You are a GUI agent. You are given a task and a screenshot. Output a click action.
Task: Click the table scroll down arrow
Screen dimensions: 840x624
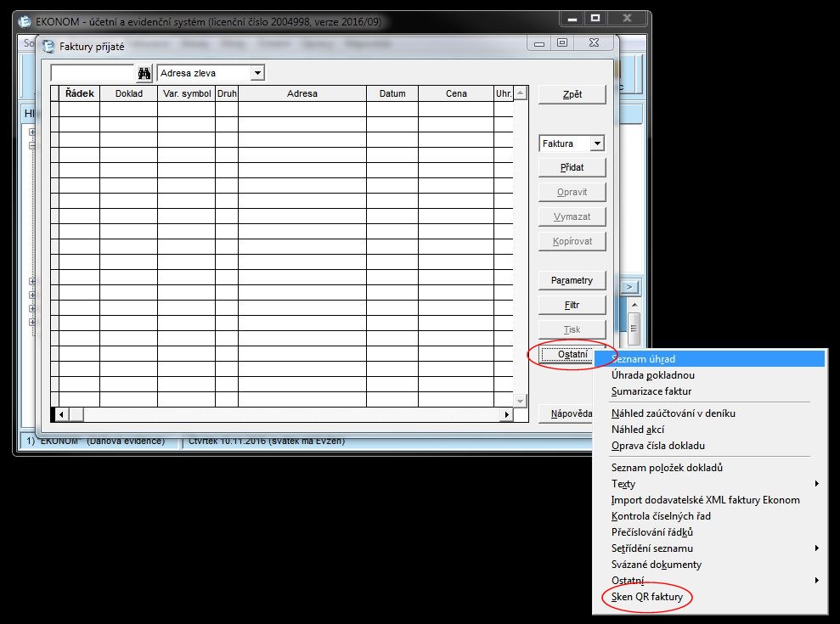point(520,401)
